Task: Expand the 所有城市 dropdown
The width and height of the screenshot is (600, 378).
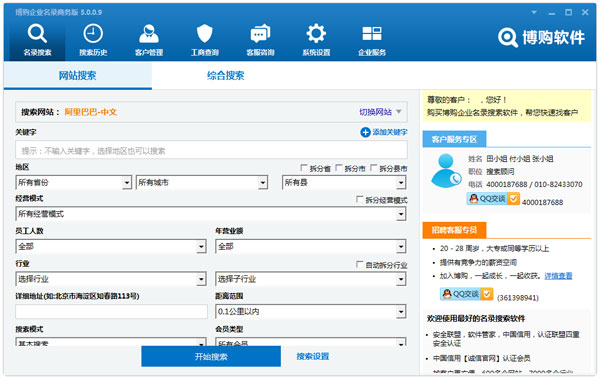Action: click(262, 183)
